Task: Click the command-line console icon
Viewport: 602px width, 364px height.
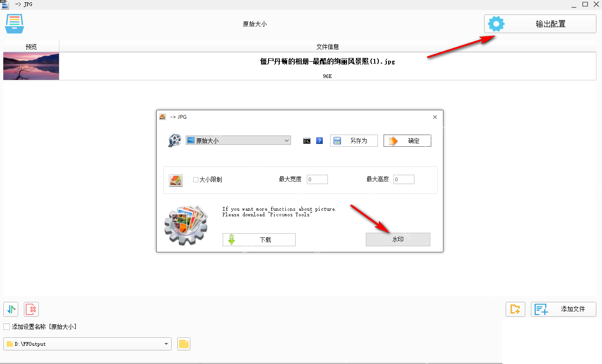Action: pos(307,141)
